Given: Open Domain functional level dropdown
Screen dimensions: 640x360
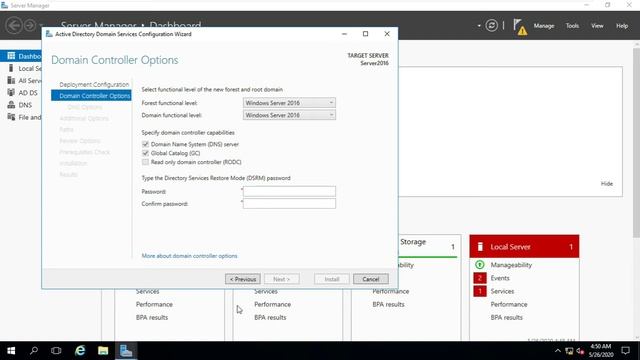Looking at the screenshot, I should point(289,115).
